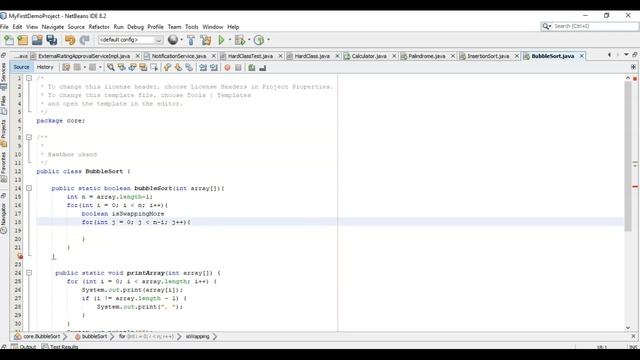Open the Help menu
This screenshot has width=640, height=360.
233,27
